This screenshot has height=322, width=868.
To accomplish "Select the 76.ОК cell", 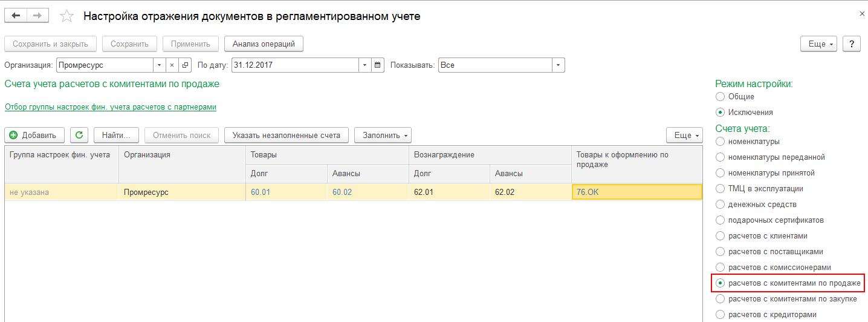I will point(636,192).
